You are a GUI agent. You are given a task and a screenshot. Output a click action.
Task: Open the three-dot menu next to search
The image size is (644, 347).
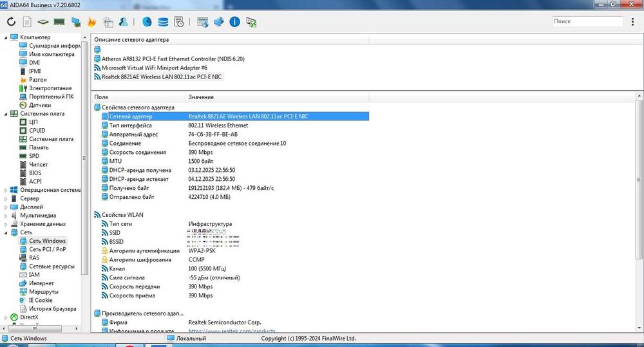(x=632, y=22)
